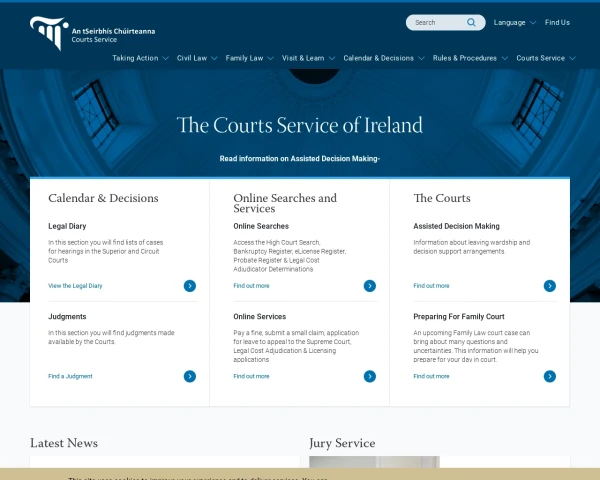Click arrow icon in Online Services card
Viewport: 600px width, 480px height.
(x=370, y=376)
